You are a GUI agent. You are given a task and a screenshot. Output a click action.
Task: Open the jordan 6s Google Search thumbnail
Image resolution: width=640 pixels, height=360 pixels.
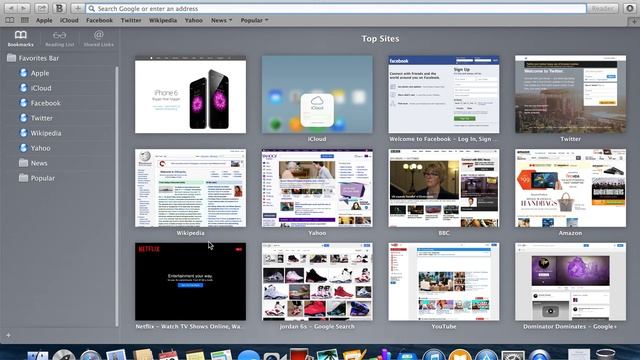(317, 282)
